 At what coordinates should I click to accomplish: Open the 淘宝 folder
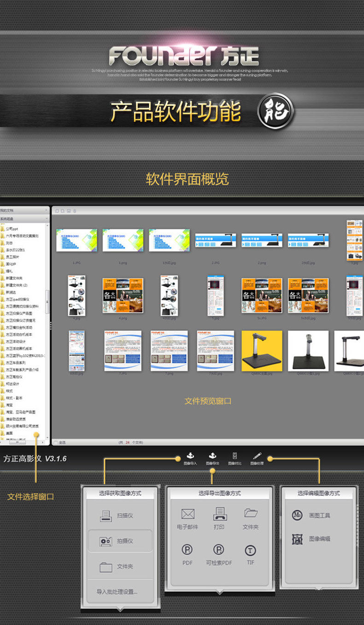pyautogui.click(x=7, y=405)
